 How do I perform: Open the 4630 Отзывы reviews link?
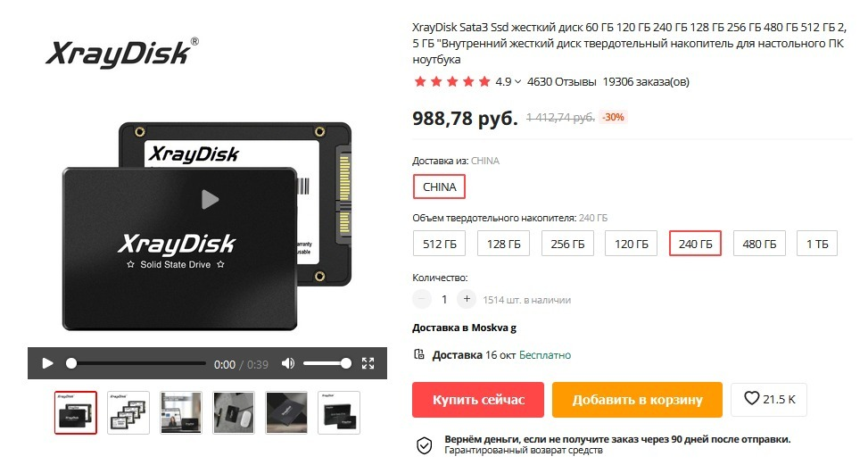pos(561,82)
